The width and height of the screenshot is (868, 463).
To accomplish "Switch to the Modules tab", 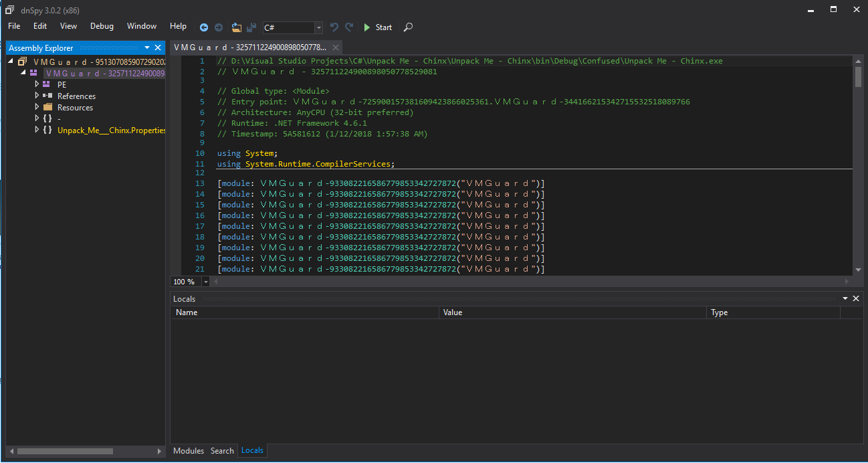I will pyautogui.click(x=189, y=451).
